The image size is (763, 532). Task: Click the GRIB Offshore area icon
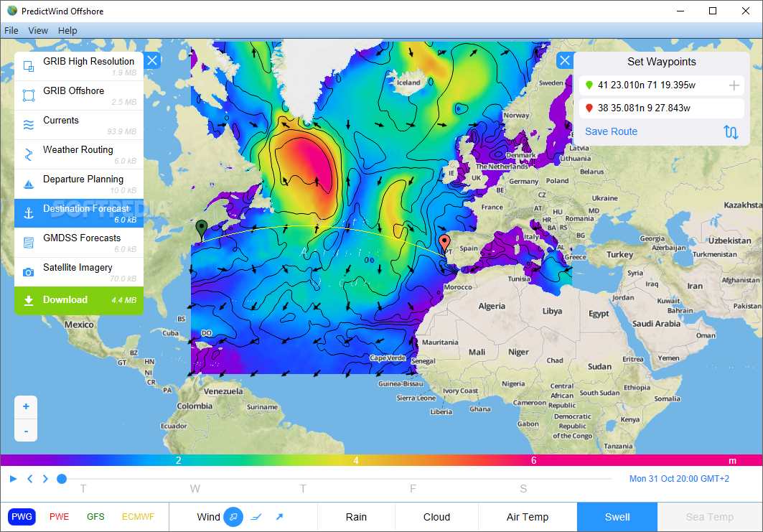coord(29,95)
